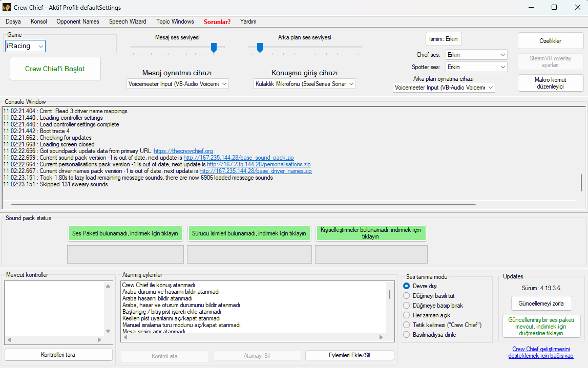The image size is (588, 368).
Task: Open the thecrewchief.org link in console
Action: pyautogui.click(x=183, y=151)
